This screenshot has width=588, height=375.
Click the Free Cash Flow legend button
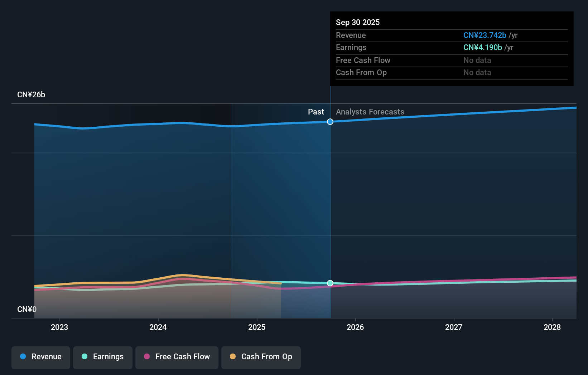(177, 357)
